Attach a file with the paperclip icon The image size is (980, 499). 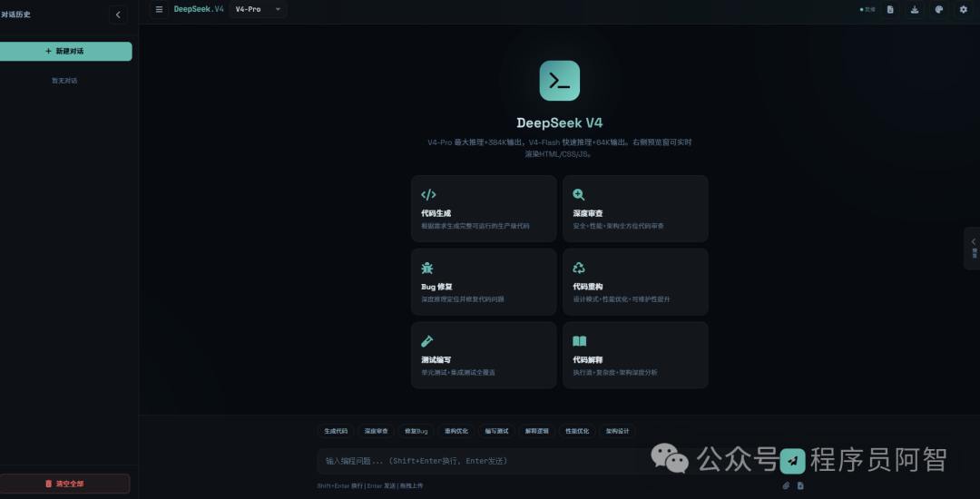[x=786, y=485]
